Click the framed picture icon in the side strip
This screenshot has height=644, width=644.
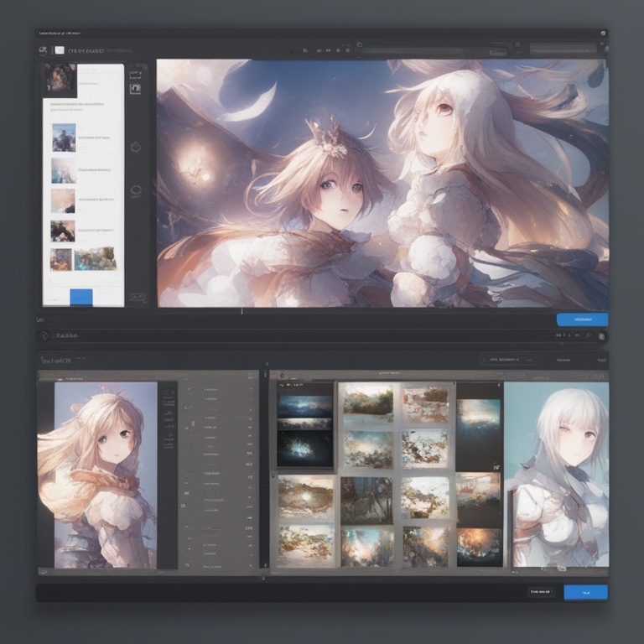pos(135,88)
